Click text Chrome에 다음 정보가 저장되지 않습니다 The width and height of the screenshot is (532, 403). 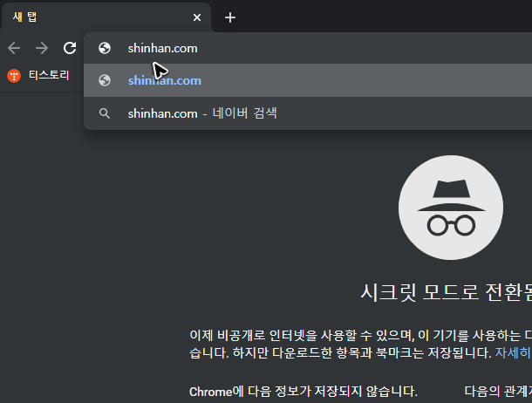coord(304,392)
